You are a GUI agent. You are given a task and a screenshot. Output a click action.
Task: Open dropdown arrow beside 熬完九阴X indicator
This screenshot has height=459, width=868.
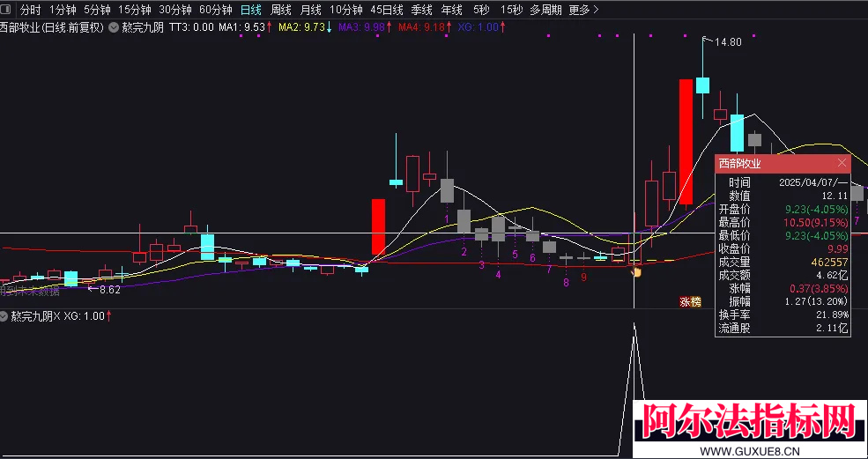tap(5, 316)
